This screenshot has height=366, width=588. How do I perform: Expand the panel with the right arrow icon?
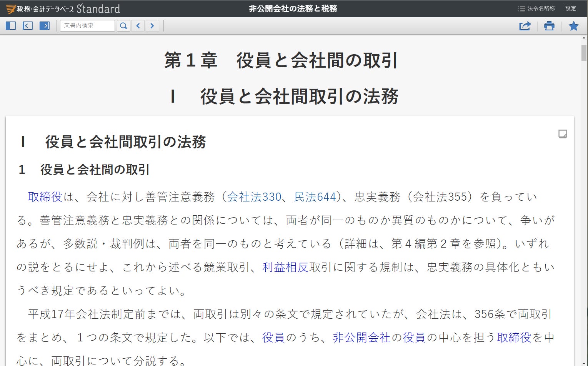pos(45,25)
